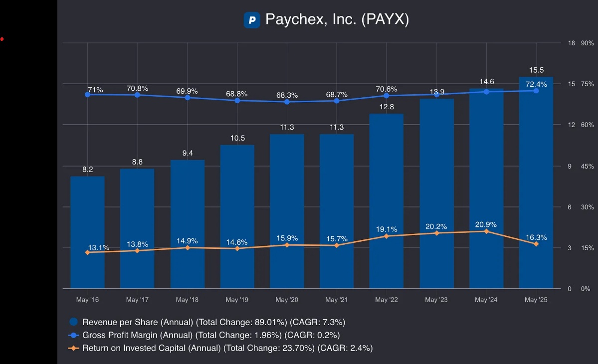Click the 19.1% ROIC label
Screen dimensions: 598x364
coord(387,229)
